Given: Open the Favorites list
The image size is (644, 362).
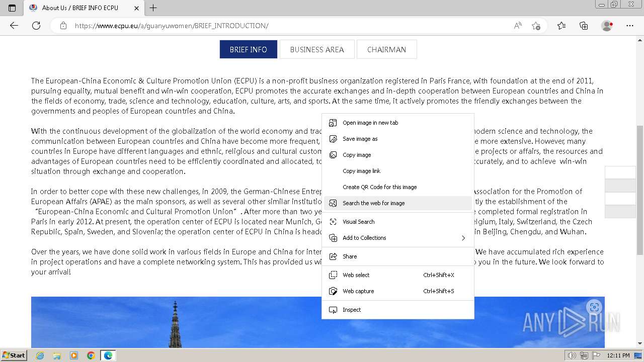Looking at the screenshot, I should (x=561, y=26).
